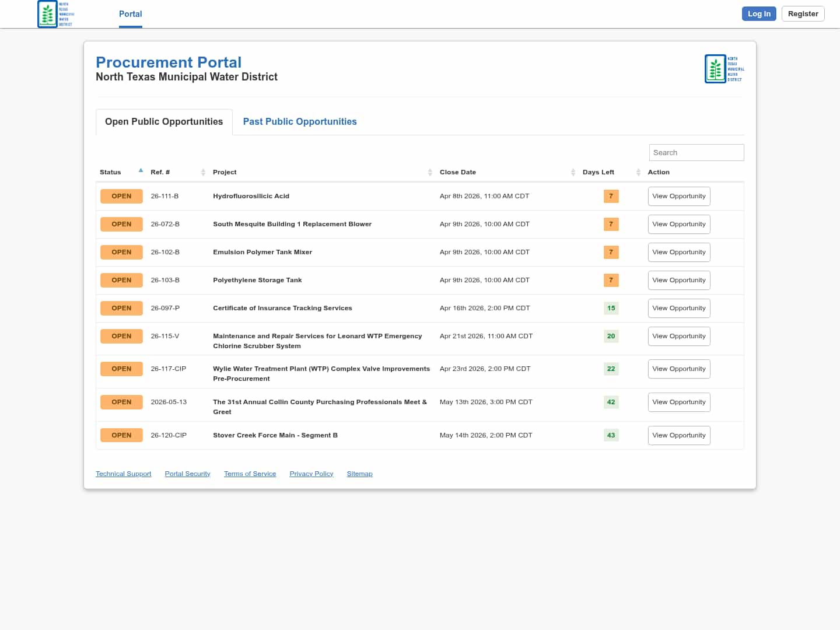The height and width of the screenshot is (630, 840).
Task: Open the Privacy Policy link
Action: tap(311, 474)
